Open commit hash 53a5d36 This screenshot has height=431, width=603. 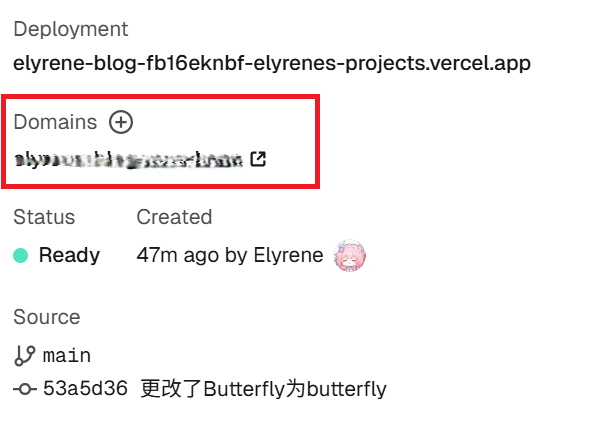pyautogui.click(x=85, y=388)
